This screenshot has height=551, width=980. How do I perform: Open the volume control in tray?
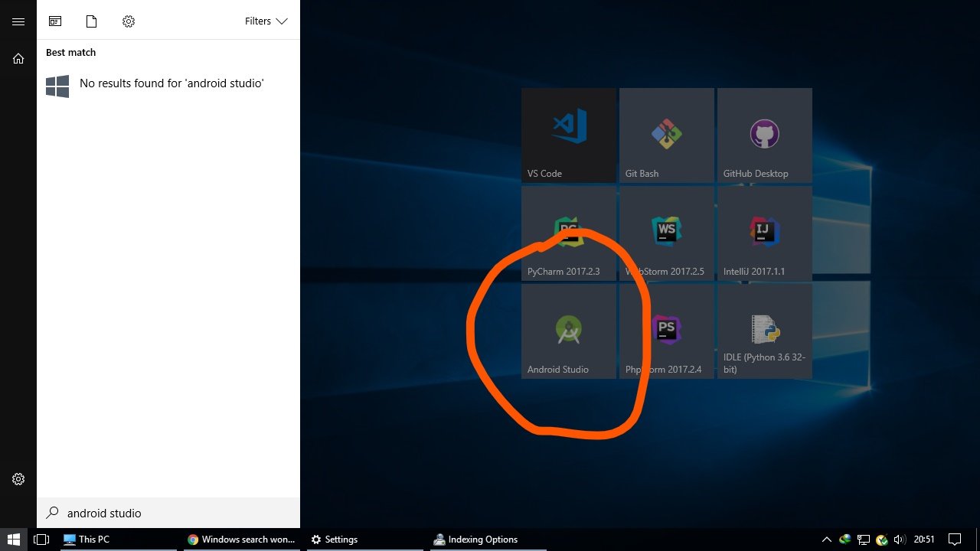(x=900, y=540)
